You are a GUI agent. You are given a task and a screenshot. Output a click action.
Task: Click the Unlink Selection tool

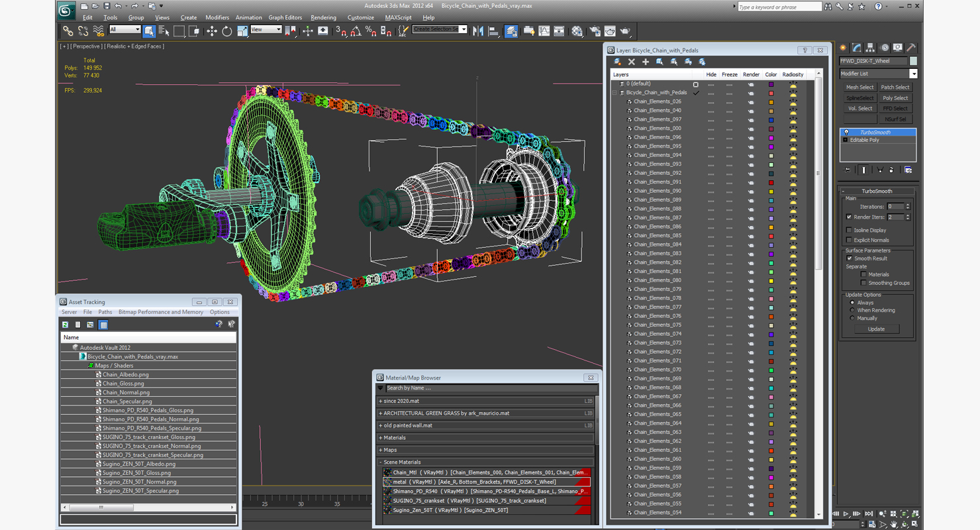pos(83,30)
